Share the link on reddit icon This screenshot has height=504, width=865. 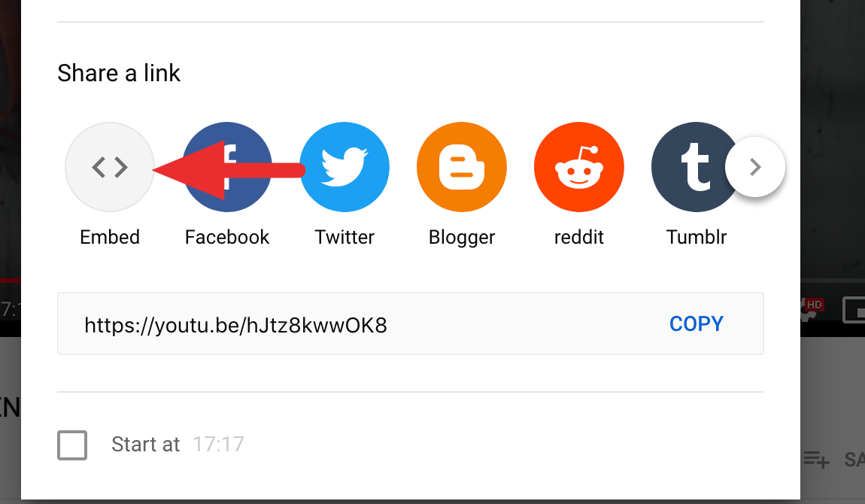[578, 166]
